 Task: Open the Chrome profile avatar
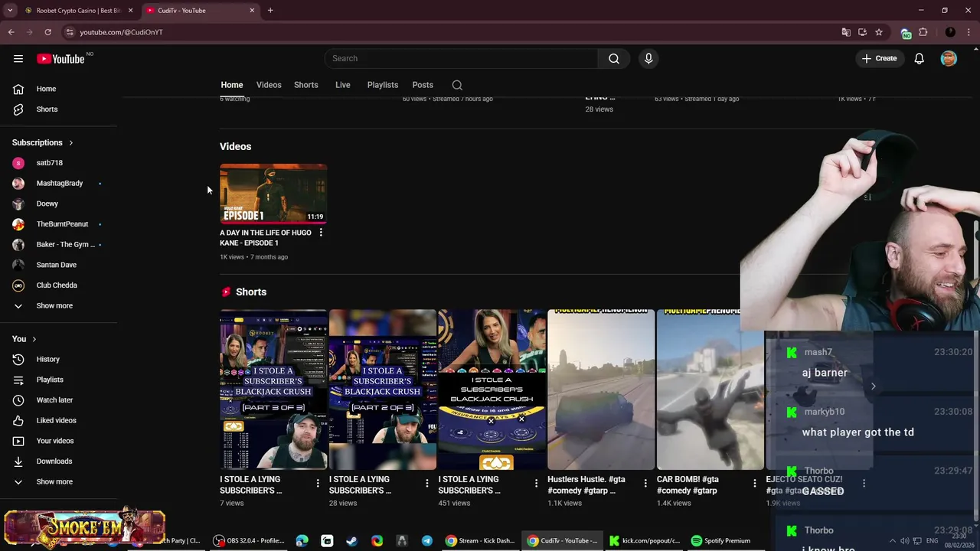tap(950, 32)
